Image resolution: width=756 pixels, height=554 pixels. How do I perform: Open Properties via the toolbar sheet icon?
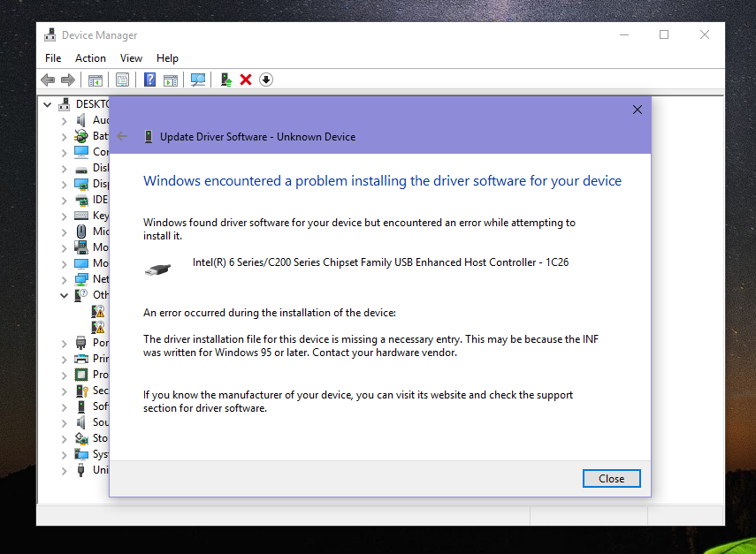coord(123,80)
